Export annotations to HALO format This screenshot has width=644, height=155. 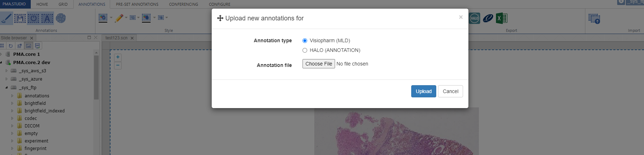point(475,18)
